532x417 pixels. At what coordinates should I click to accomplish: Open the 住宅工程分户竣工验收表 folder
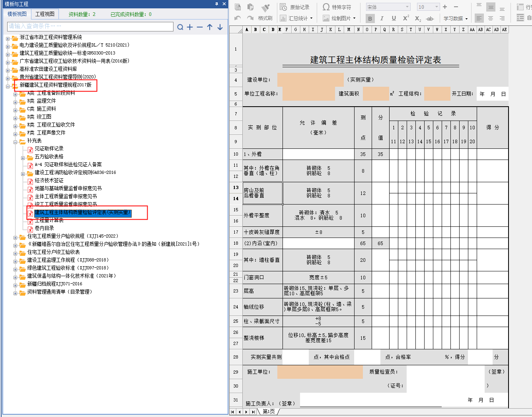point(53,252)
